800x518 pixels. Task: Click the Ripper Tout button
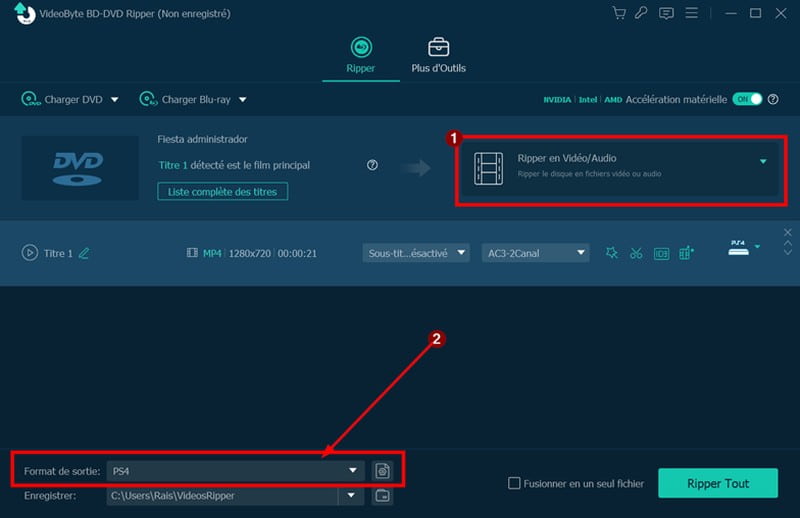tap(718, 483)
